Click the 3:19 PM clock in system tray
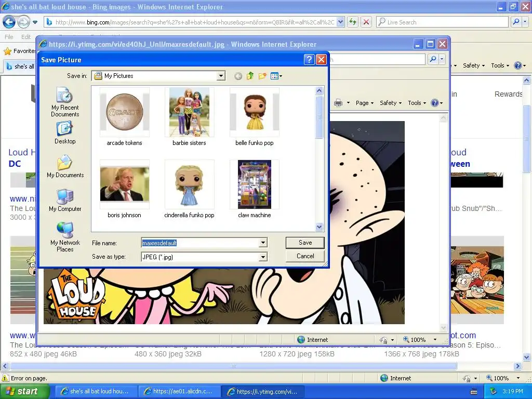The width and height of the screenshot is (532, 399). (x=512, y=391)
